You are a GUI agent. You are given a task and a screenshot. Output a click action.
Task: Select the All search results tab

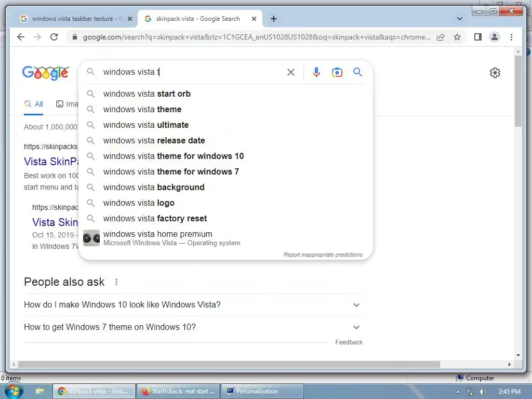pyautogui.click(x=34, y=104)
